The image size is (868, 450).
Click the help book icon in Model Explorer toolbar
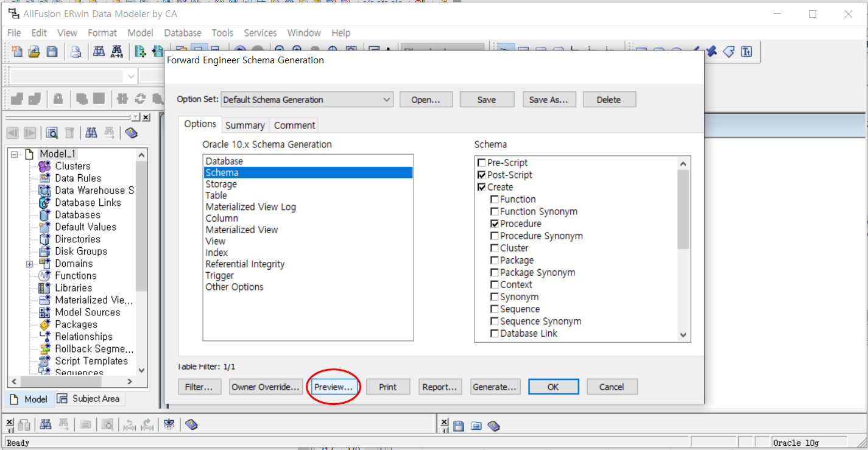tap(131, 133)
